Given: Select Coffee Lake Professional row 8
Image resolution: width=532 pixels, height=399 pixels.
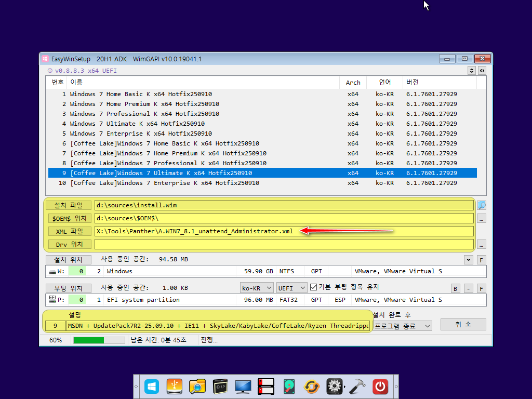Looking at the screenshot, I should 262,163.
